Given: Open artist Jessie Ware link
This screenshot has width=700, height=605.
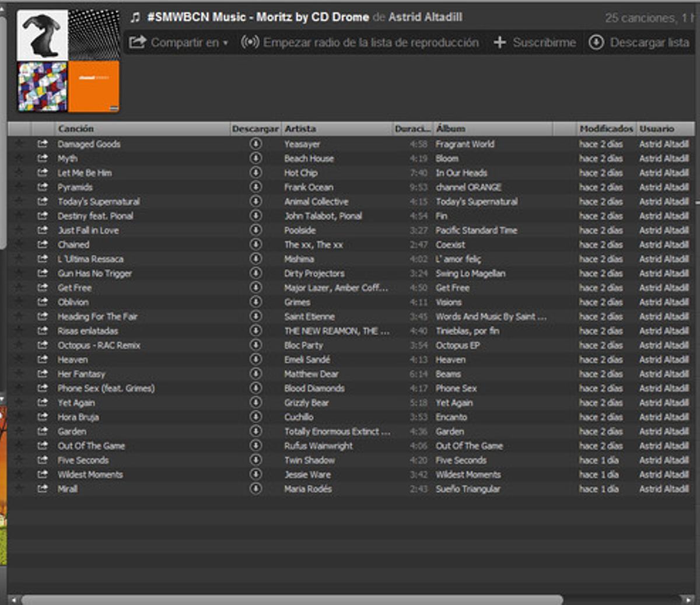Looking at the screenshot, I should click(307, 474).
